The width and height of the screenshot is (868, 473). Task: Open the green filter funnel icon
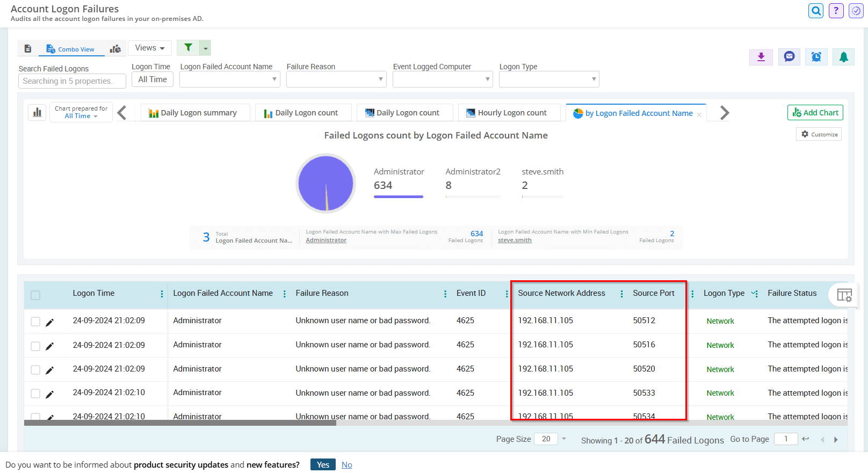(188, 48)
